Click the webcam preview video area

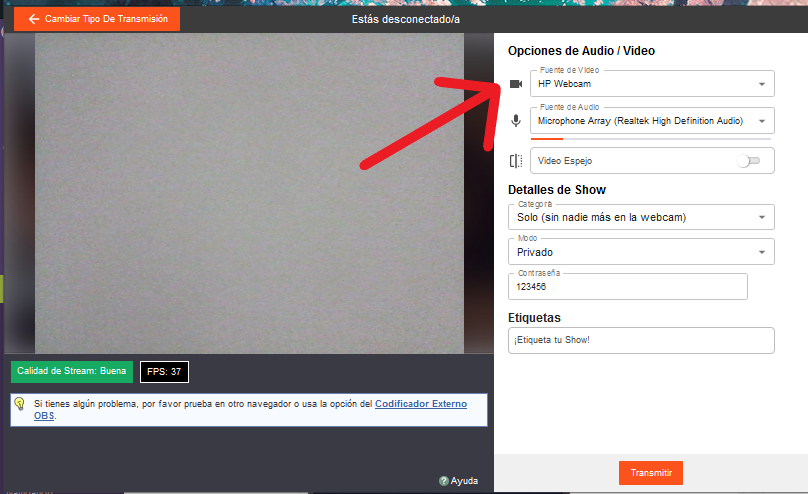pos(249,190)
